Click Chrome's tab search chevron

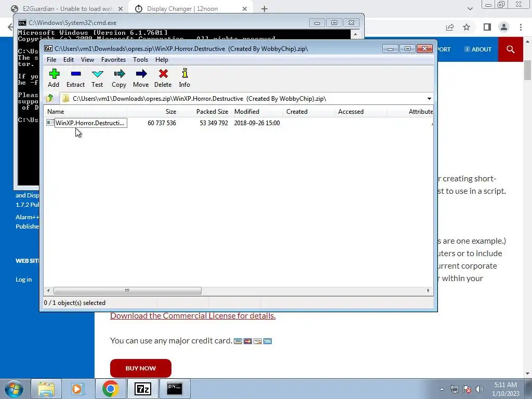(470, 9)
